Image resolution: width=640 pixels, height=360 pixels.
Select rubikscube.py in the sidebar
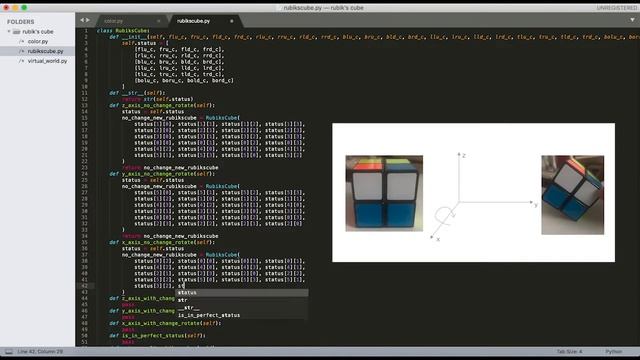45,51
